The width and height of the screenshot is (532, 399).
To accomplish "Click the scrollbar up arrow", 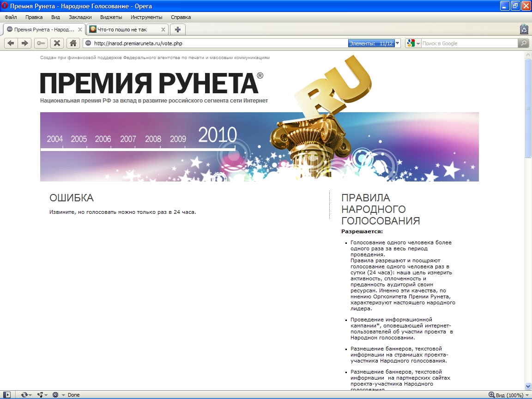I will (x=528, y=54).
